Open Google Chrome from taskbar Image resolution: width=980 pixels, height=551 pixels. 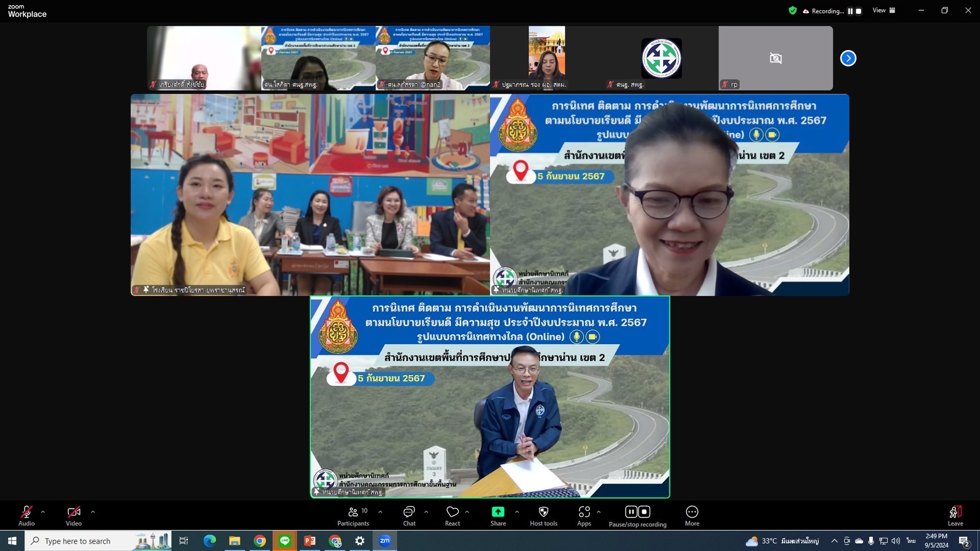(260, 541)
